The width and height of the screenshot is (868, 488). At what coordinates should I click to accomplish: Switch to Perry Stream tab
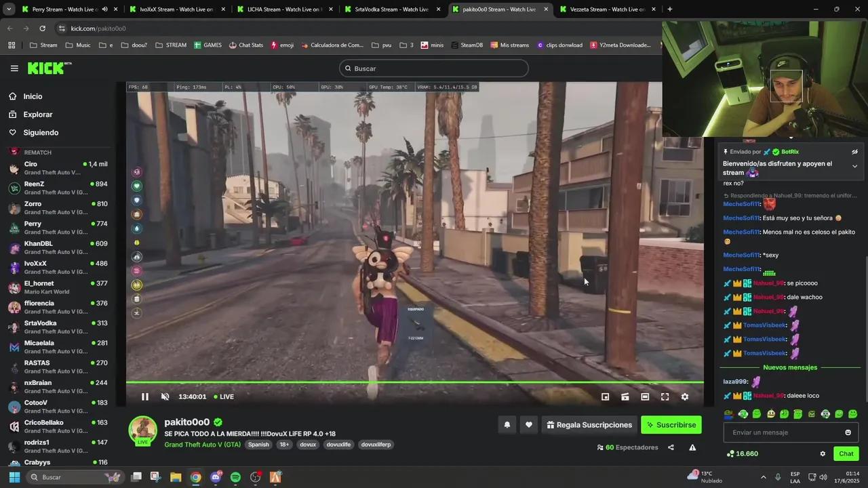pyautogui.click(x=64, y=9)
